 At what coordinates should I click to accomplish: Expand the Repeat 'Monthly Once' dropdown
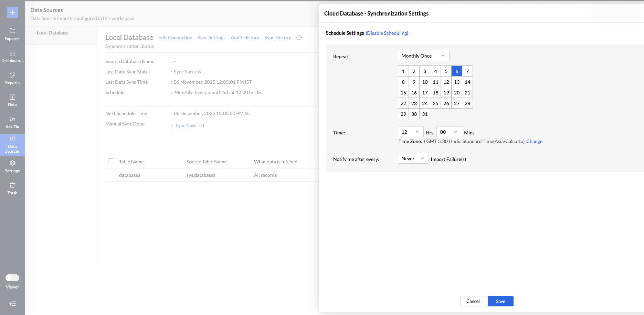pos(423,56)
